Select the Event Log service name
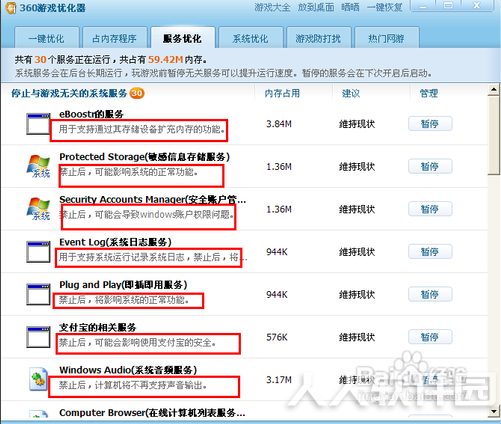501x424 pixels. tap(115, 242)
